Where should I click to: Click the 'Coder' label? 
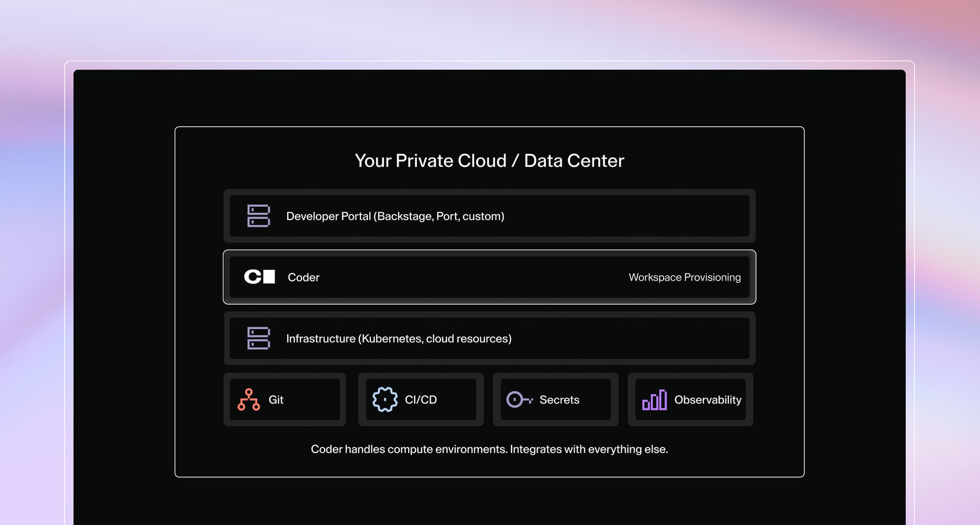pyautogui.click(x=303, y=277)
